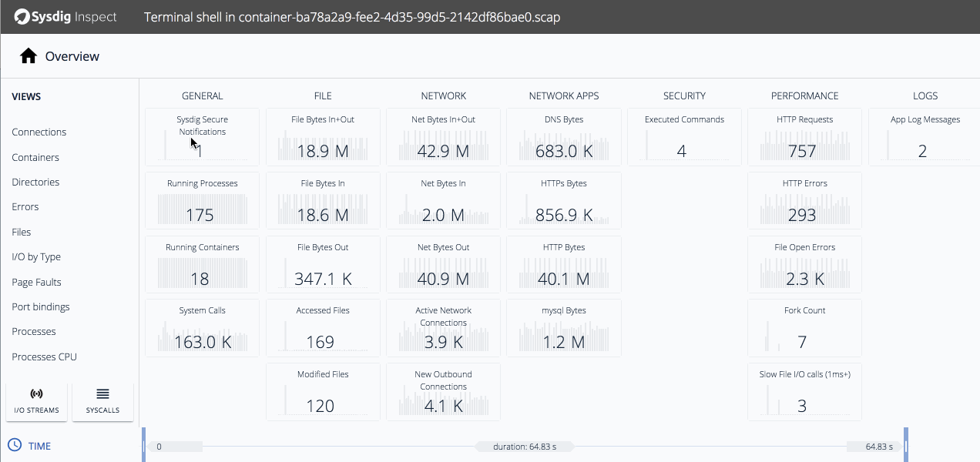Viewport: 980px width, 462px height.
Task: Select the File Open Errors tile
Action: pos(805,264)
